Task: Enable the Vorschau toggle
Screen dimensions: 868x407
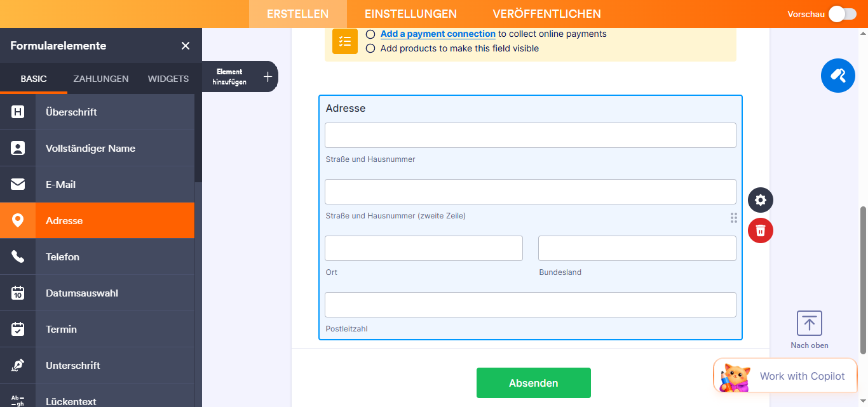Action: [841, 13]
